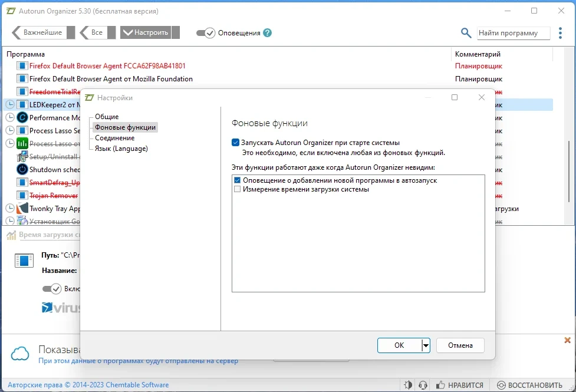Viewport: 576px width, 392px height.
Task: Click the SmartDefrag entry icon
Action: click(x=22, y=183)
